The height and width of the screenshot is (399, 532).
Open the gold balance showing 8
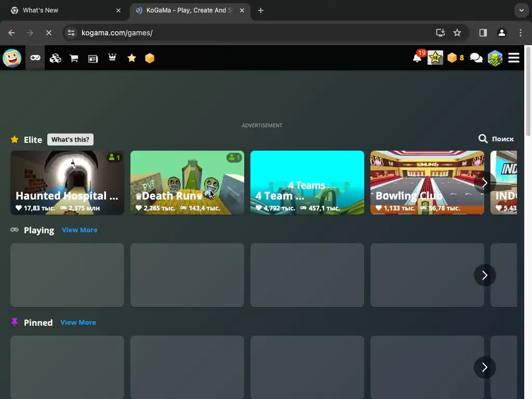coord(456,58)
